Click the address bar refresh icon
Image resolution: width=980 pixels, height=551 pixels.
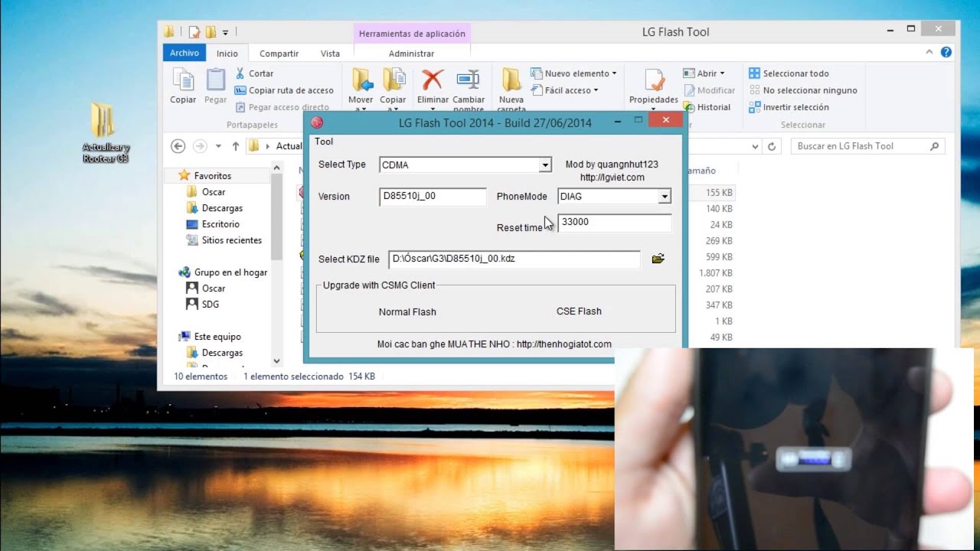772,146
